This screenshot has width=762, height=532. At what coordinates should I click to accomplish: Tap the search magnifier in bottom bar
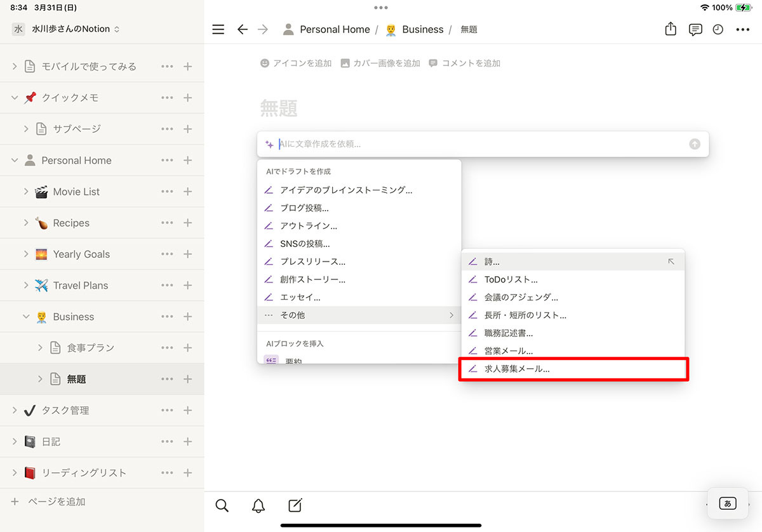point(222,505)
